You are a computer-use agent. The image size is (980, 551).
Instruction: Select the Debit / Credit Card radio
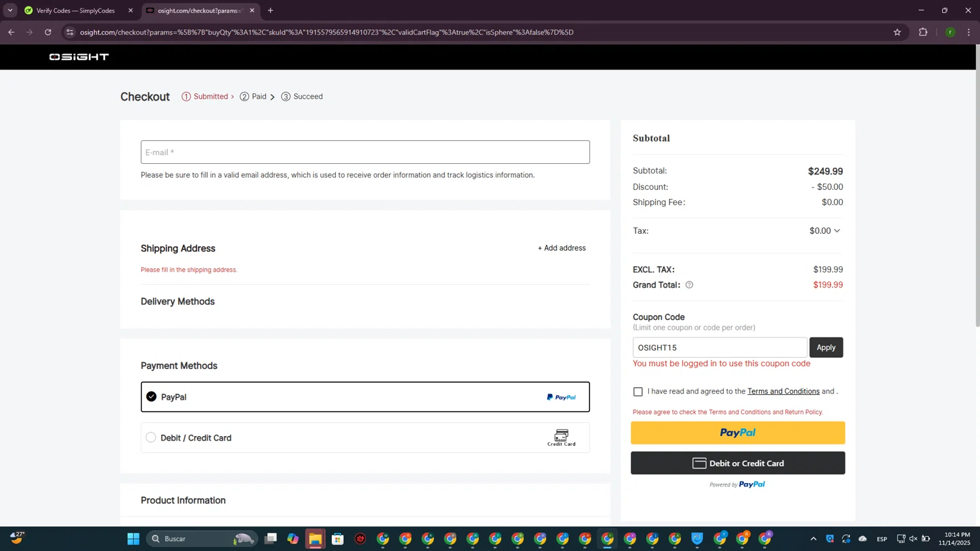(151, 437)
